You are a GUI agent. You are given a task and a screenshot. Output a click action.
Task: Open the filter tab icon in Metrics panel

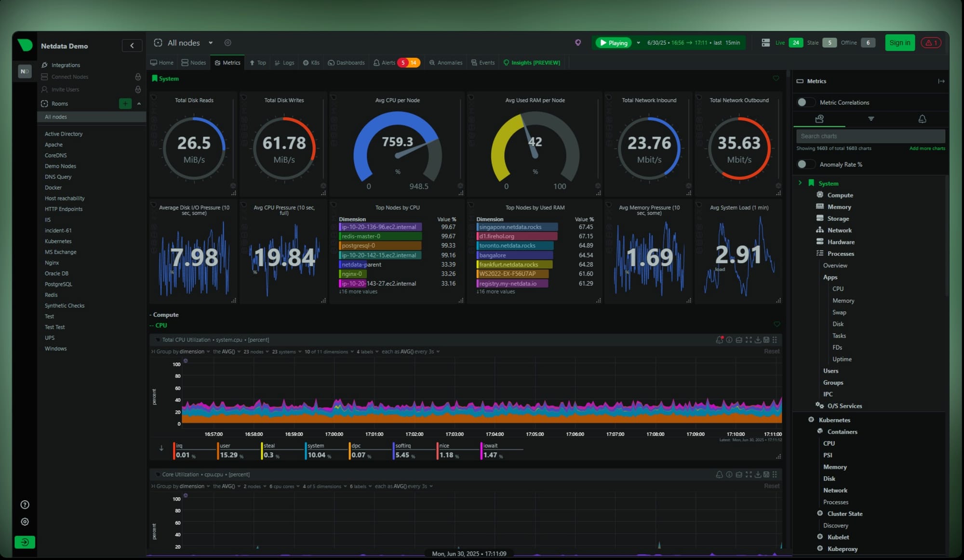click(870, 119)
